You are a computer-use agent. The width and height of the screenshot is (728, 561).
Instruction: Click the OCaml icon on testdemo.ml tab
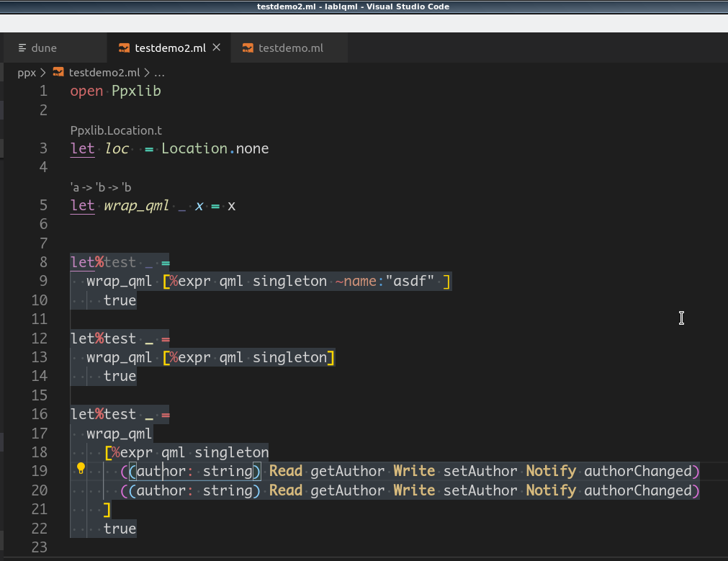click(x=248, y=48)
